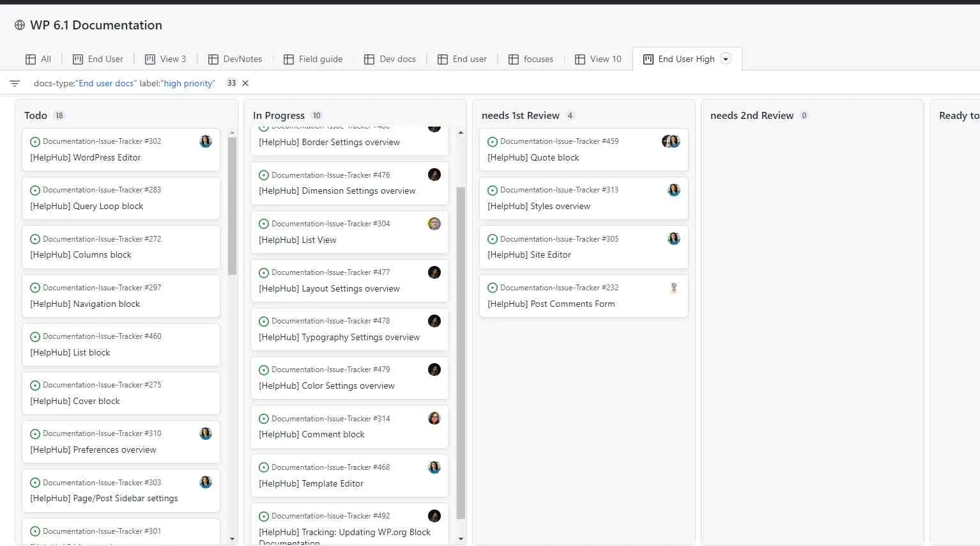Click the filter query input field
The height and width of the screenshot is (546, 980).
pos(125,83)
